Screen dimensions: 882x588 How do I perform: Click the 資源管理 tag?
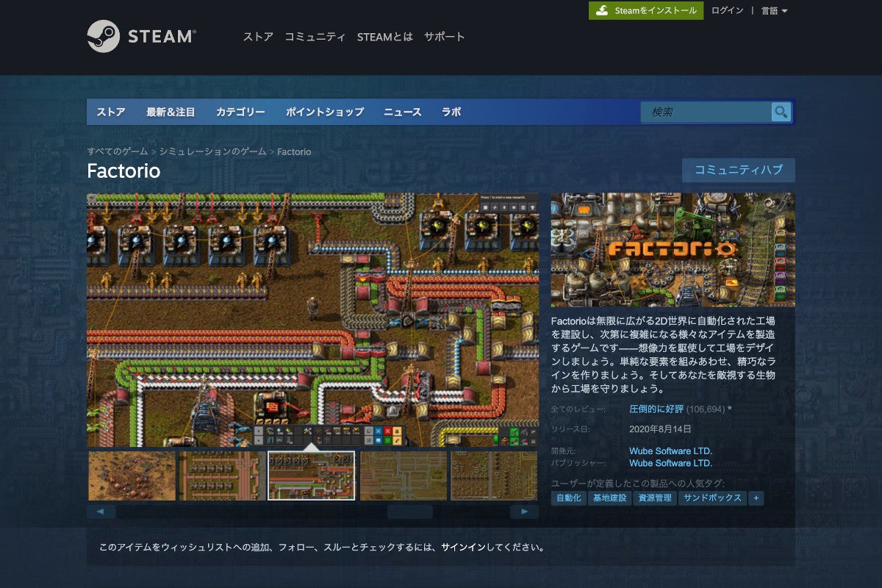click(x=654, y=498)
